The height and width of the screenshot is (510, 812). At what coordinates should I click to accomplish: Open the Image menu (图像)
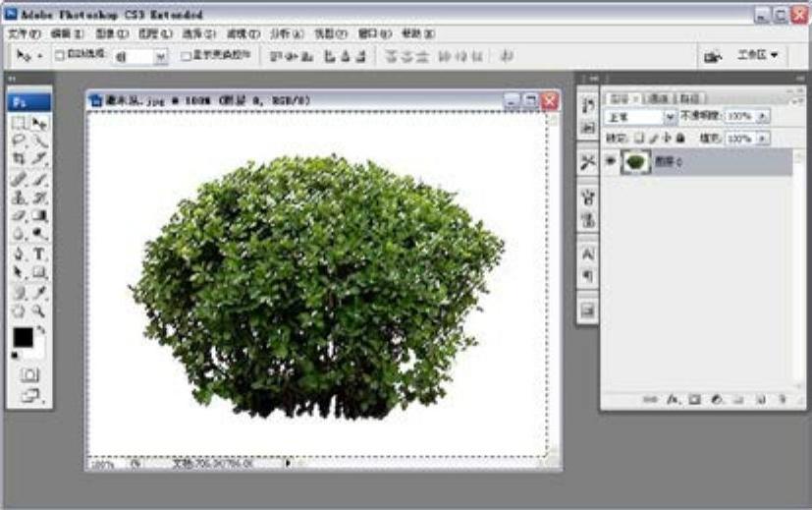tap(112, 33)
